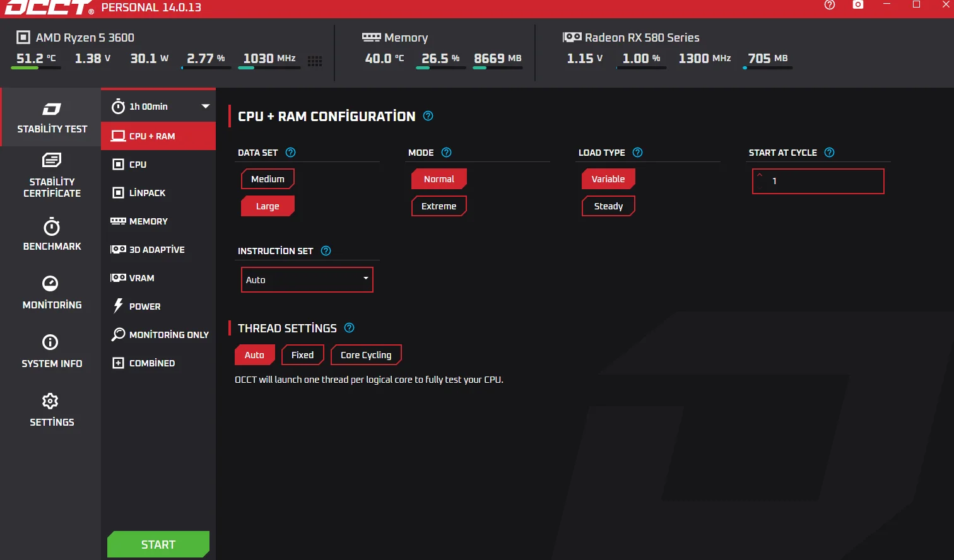Take a screenshot with camera icon
The height and width of the screenshot is (560, 954).
tap(858, 4)
